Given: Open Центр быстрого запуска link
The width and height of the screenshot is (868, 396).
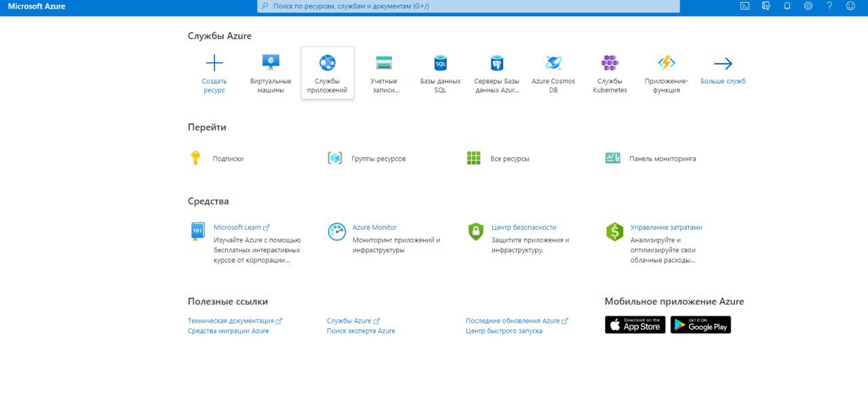Looking at the screenshot, I should (x=504, y=331).
